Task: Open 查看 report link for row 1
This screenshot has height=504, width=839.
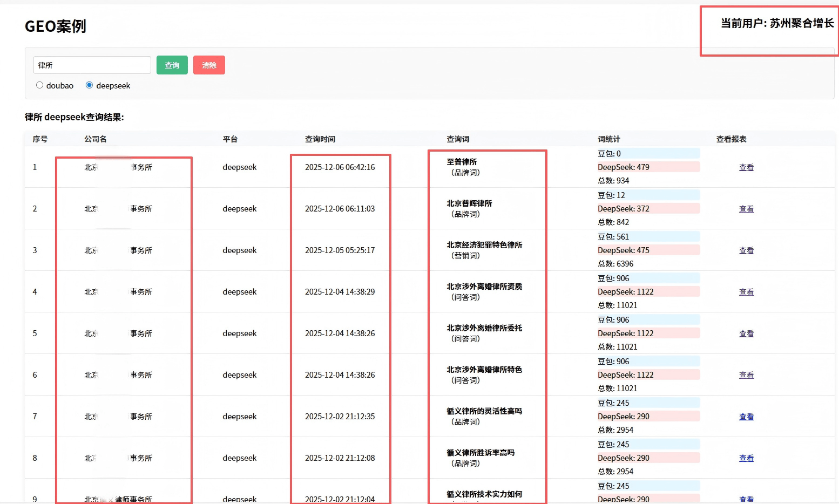Action: (746, 167)
